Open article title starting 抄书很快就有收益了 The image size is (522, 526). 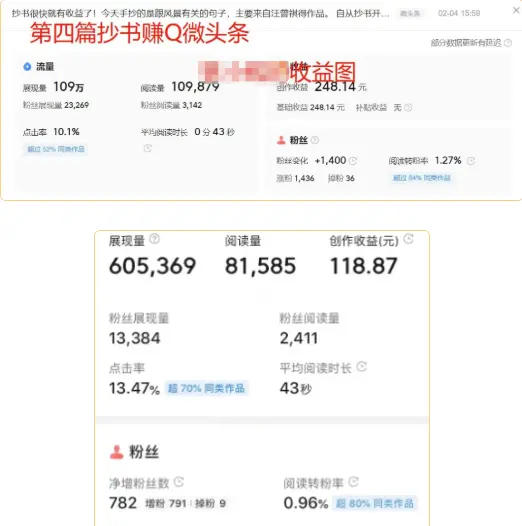[x=201, y=13]
